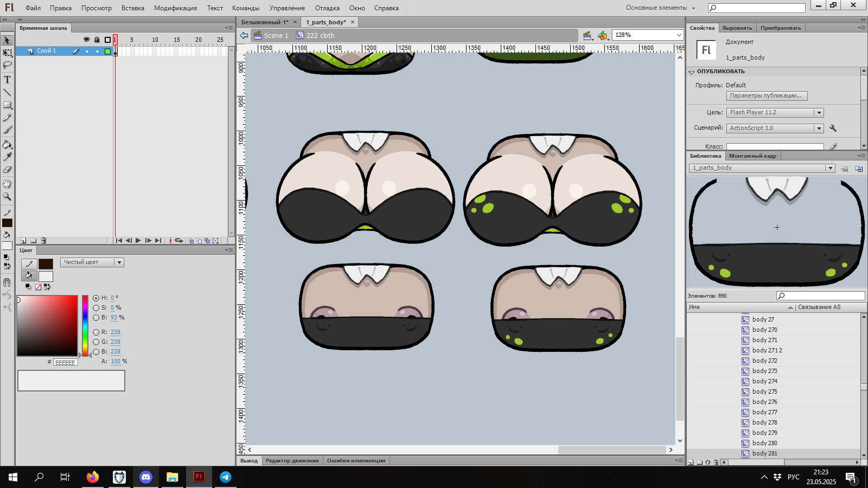The height and width of the screenshot is (488, 868).
Task: Select the S saturation radio button
Action: pyautogui.click(x=96, y=308)
